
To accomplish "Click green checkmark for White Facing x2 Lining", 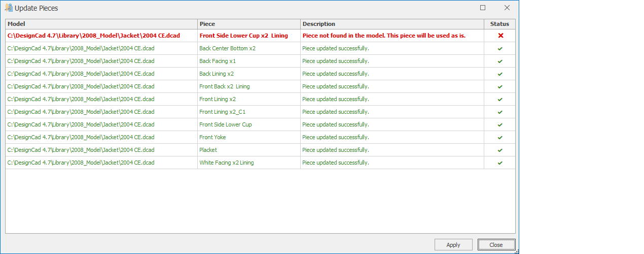I will [x=500, y=163].
